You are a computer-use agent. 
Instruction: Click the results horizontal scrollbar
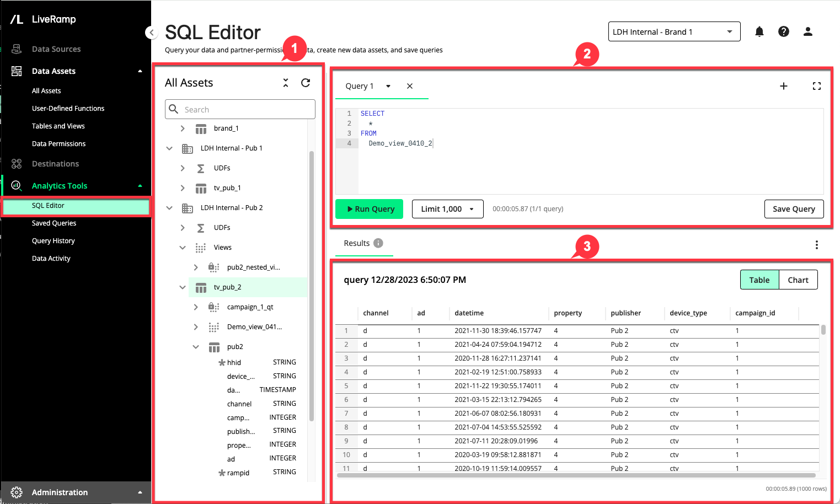[x=576, y=475]
